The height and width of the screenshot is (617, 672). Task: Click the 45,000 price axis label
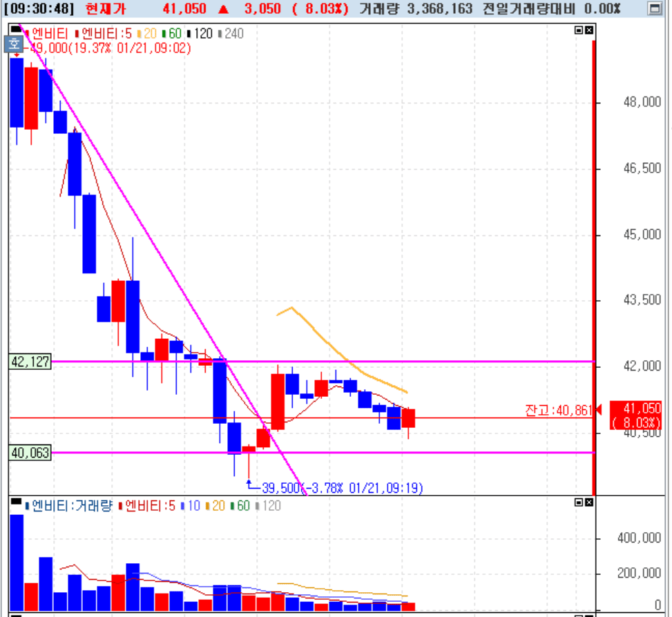tap(642, 235)
